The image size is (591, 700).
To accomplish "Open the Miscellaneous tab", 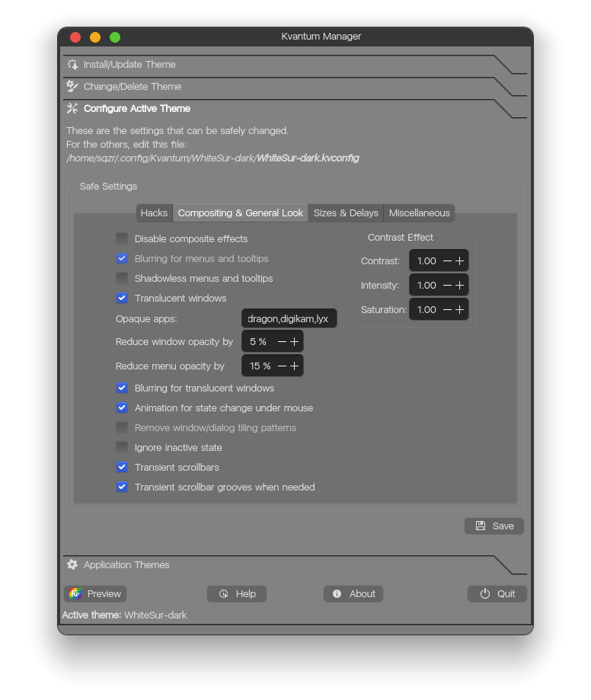I will [x=419, y=213].
